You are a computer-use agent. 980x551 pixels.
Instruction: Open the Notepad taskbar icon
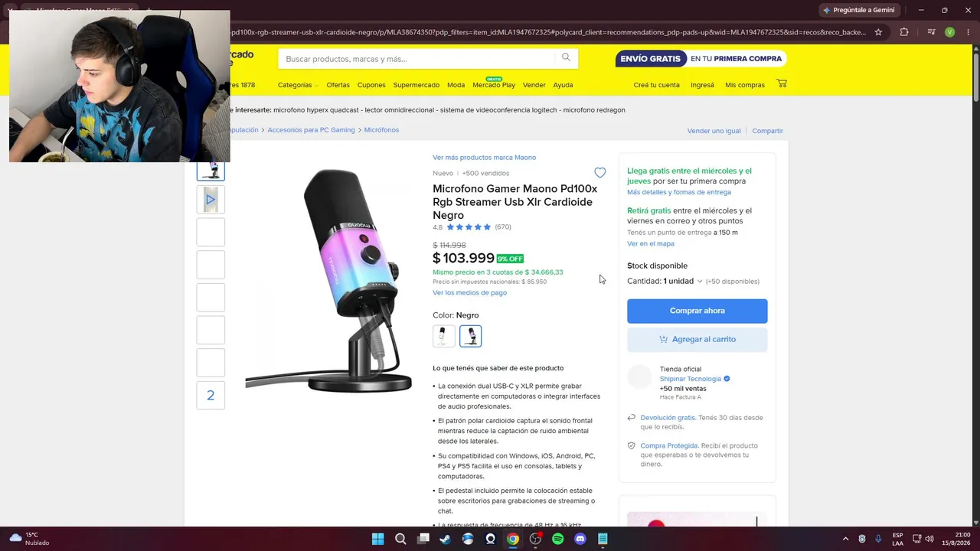[603, 539]
